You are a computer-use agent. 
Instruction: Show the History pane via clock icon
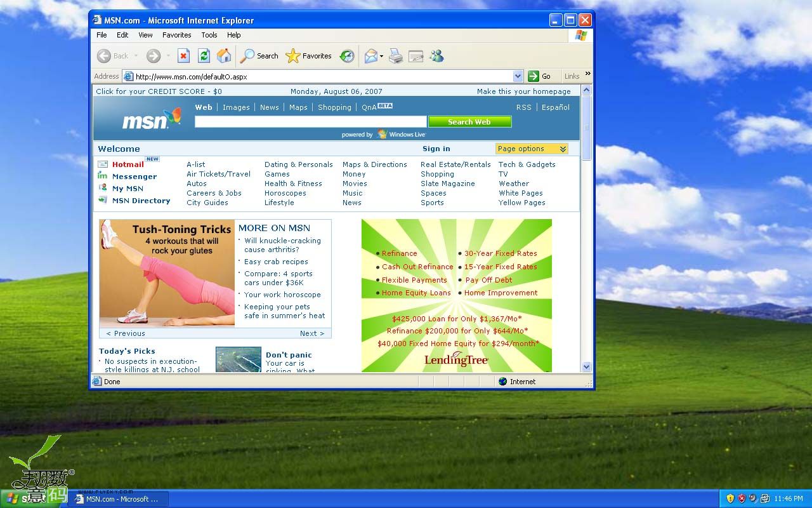[346, 56]
